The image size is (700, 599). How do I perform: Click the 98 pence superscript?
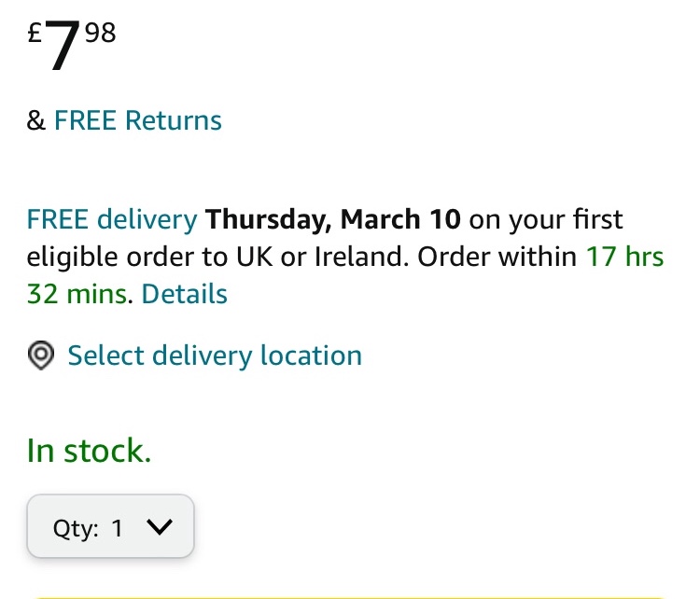tap(100, 35)
